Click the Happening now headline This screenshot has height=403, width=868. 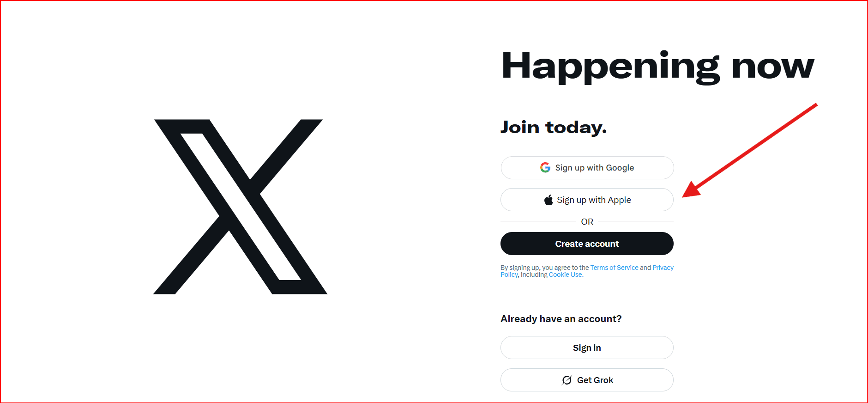click(658, 67)
